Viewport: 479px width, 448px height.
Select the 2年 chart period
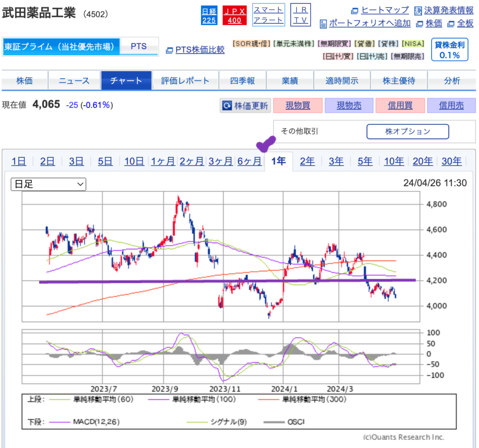pos(307,161)
